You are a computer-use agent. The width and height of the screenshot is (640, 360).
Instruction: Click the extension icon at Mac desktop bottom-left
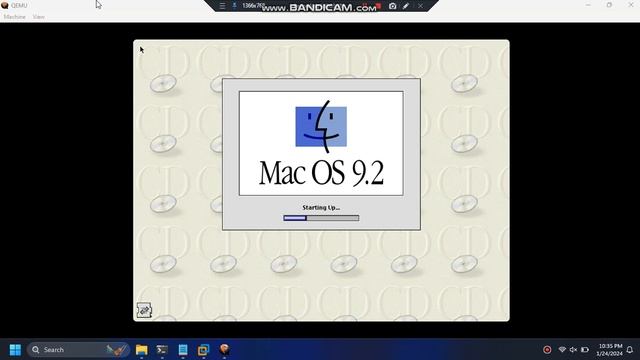144,310
